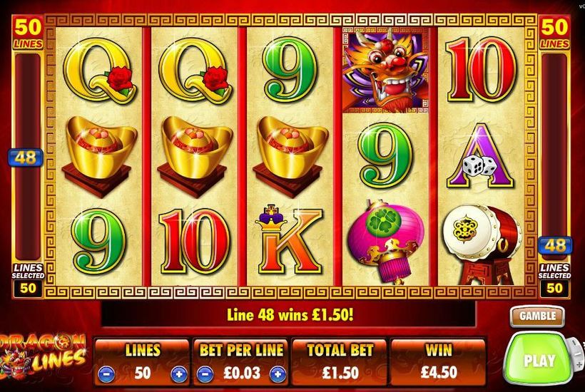This screenshot has width=585, height=392.
Task: Click the purple Ace with dice symbol
Action: [481, 157]
